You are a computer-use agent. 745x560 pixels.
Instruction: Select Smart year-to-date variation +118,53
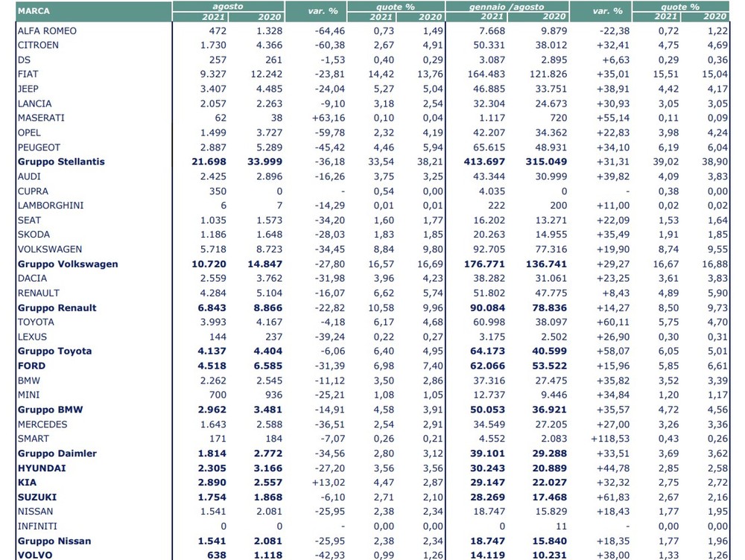point(611,439)
